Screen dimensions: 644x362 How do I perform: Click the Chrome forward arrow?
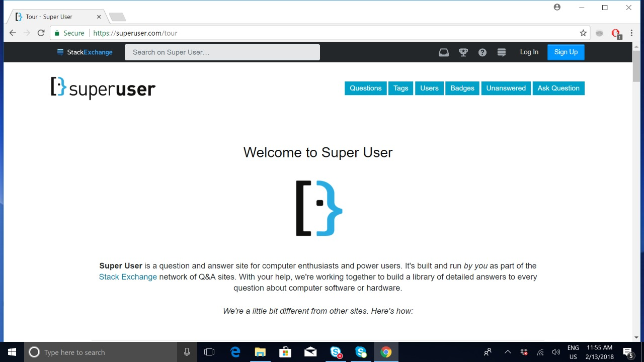pos(27,33)
